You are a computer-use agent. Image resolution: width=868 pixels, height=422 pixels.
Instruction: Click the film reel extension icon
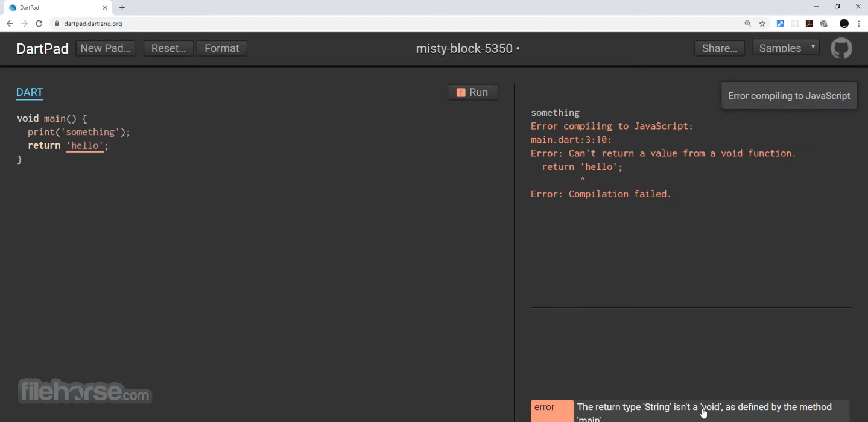pos(824,24)
